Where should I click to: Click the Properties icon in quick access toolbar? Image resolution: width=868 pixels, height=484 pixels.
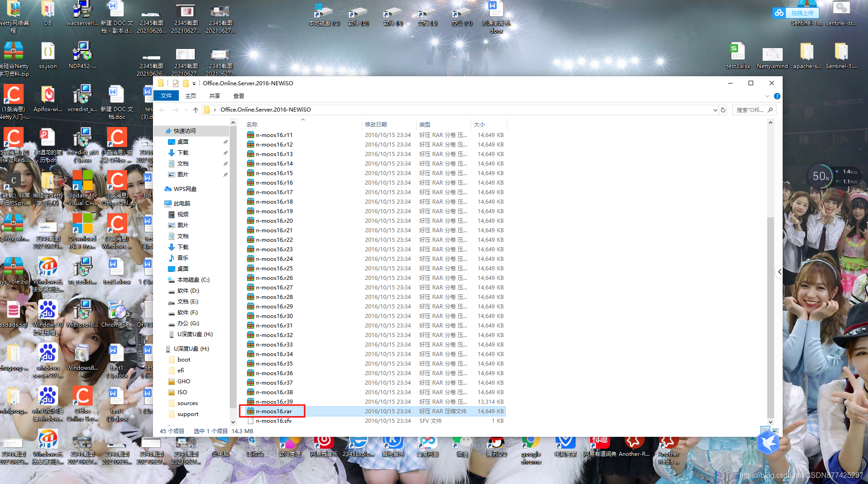tap(176, 83)
